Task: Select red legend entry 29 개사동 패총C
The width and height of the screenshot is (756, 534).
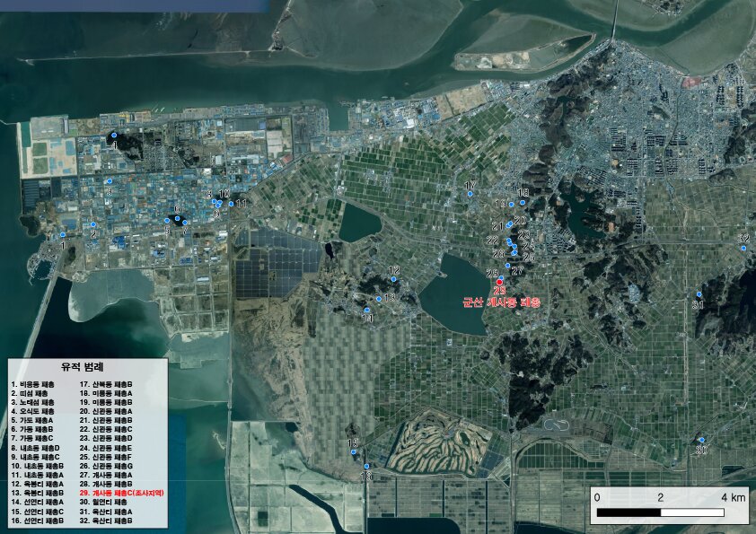Action: [x=122, y=493]
